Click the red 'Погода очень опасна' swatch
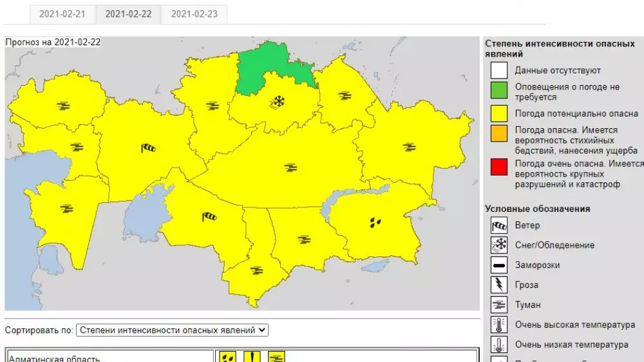Screen dimensions: 644x362 click(500, 168)
